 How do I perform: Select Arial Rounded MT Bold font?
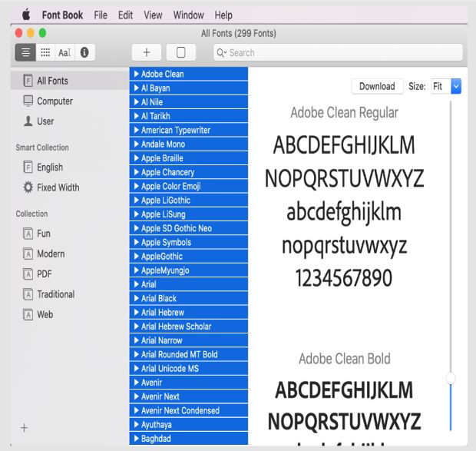click(189, 354)
